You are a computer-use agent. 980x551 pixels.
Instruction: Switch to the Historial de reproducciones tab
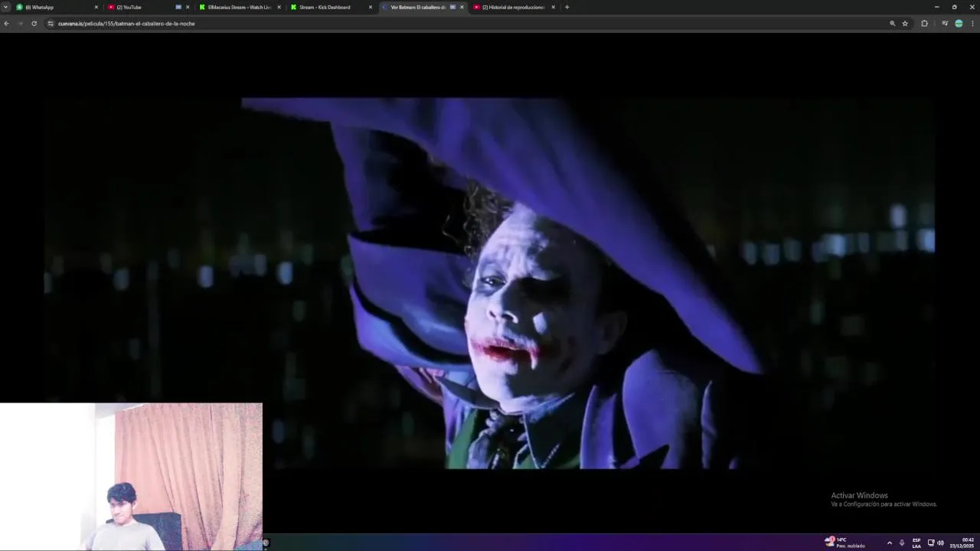point(513,7)
